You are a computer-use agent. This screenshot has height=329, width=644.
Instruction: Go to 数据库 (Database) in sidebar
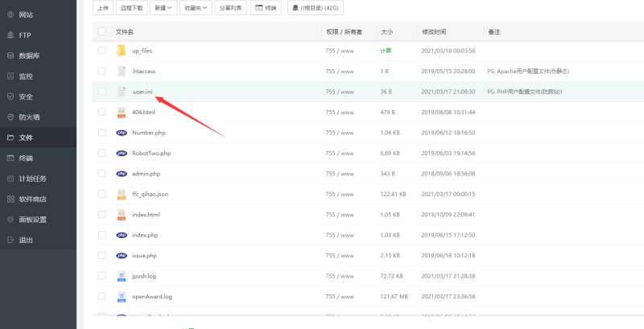tap(29, 56)
